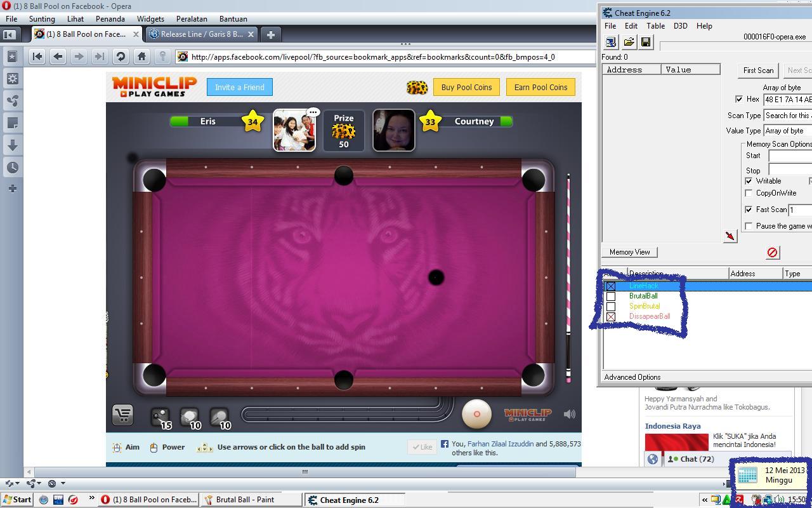Click the hex array of byte input
The width and height of the screenshot is (812, 508).
(787, 99)
